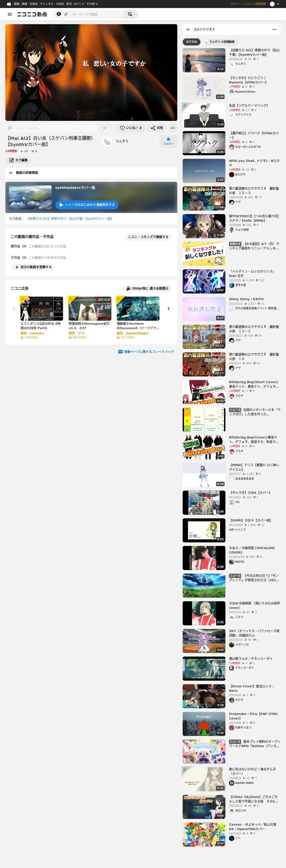
Task: Select the tag search mode icon
Action: click(66, 14)
